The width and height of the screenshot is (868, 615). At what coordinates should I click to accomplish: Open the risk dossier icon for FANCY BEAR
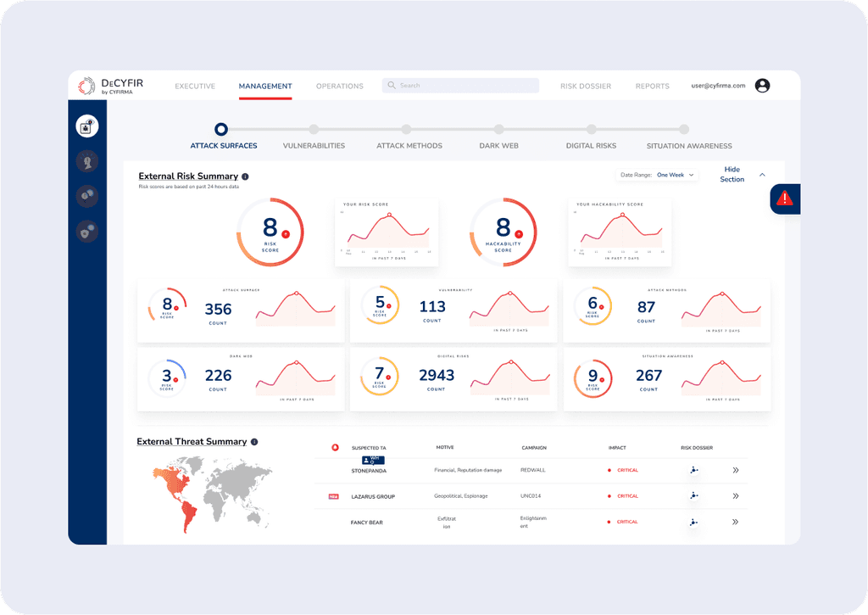pos(693,522)
